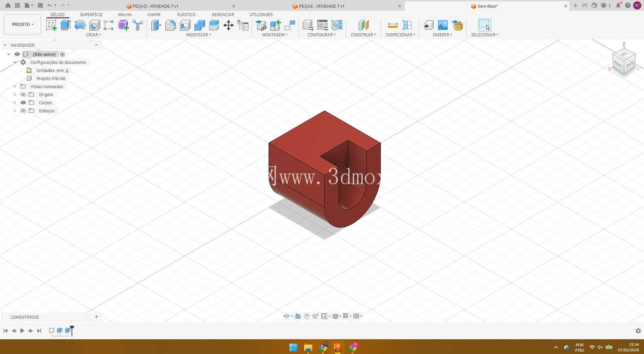Select the Offset Face tool
644x354 pixels.
pos(214,25)
